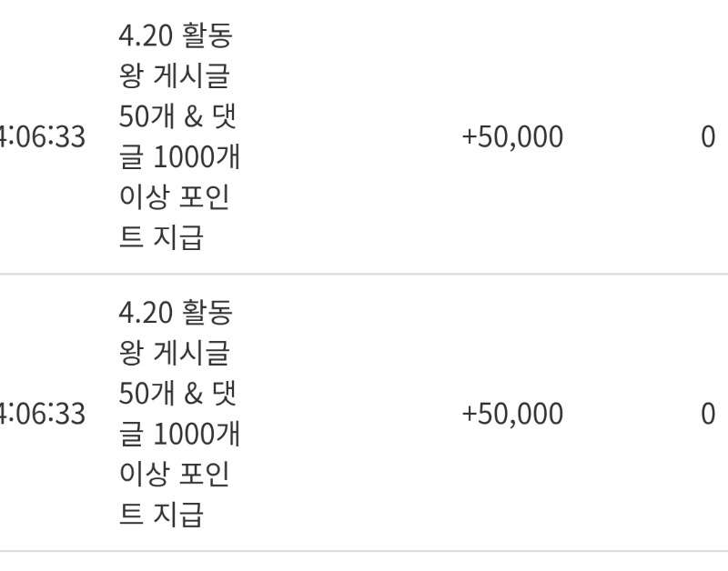728x571 pixels.
Task: Click the divider line below the second row
Action: tap(364, 550)
